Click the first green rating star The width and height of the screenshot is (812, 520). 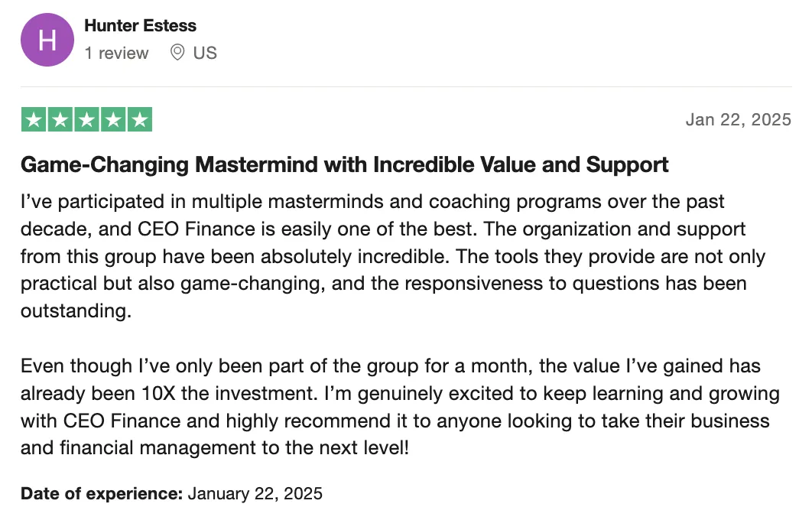click(x=34, y=119)
